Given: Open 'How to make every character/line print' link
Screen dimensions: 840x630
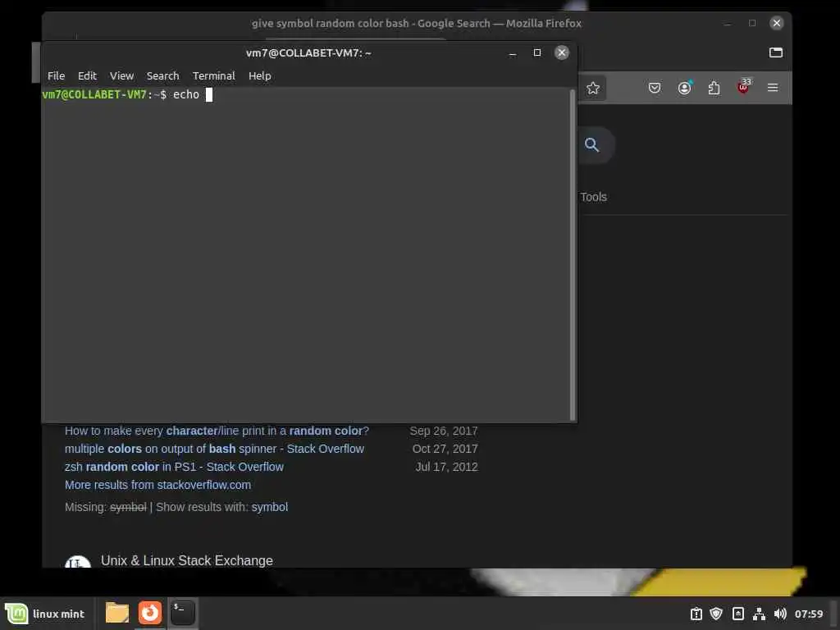Looking at the screenshot, I should (217, 431).
